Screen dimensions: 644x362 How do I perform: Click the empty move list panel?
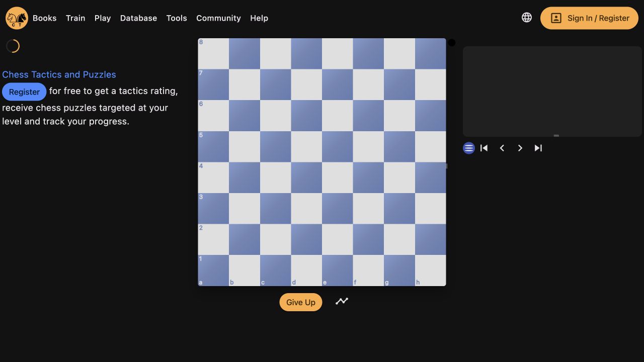552,90
